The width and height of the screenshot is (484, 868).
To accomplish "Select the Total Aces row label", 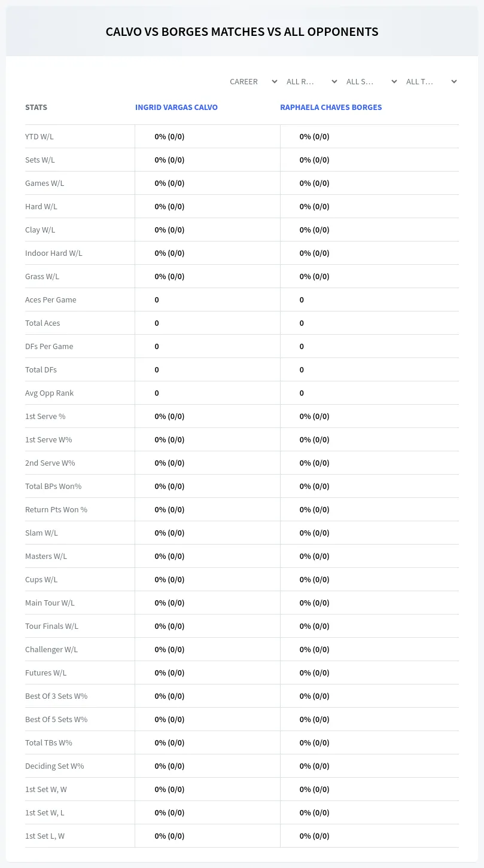I will click(x=42, y=323).
